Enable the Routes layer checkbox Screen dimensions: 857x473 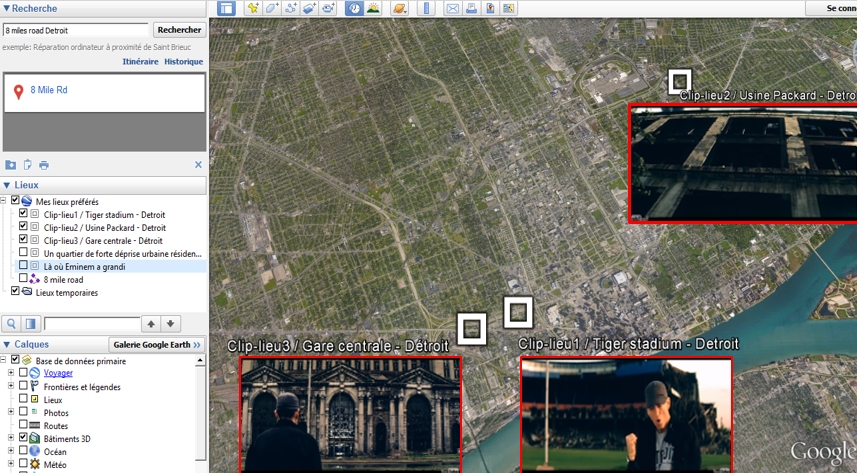coord(23,424)
